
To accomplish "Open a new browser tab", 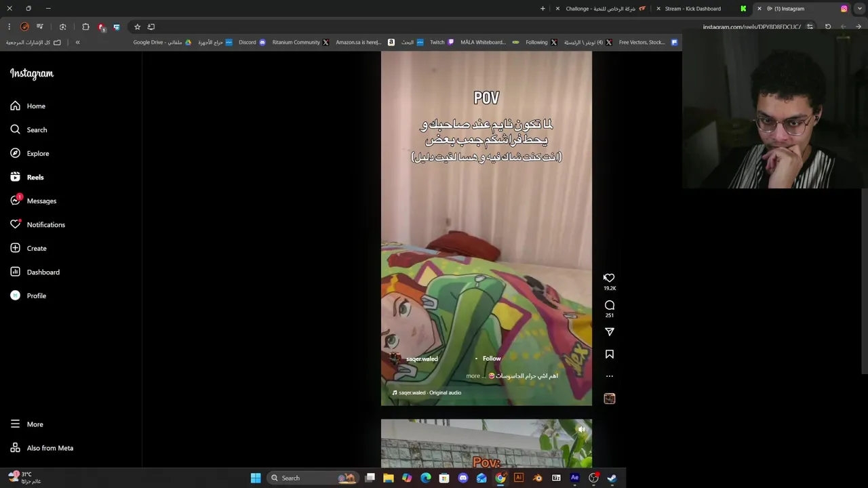I will [x=542, y=9].
